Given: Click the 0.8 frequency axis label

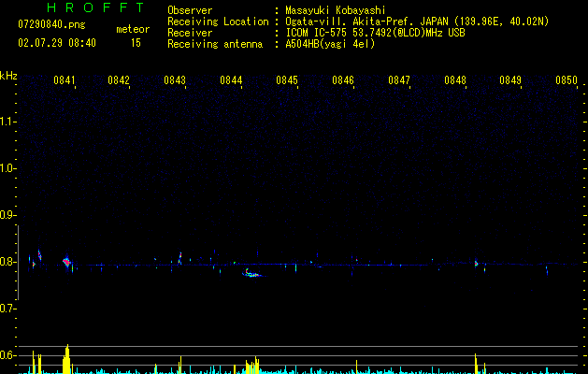Looking at the screenshot, I should 7,262.
